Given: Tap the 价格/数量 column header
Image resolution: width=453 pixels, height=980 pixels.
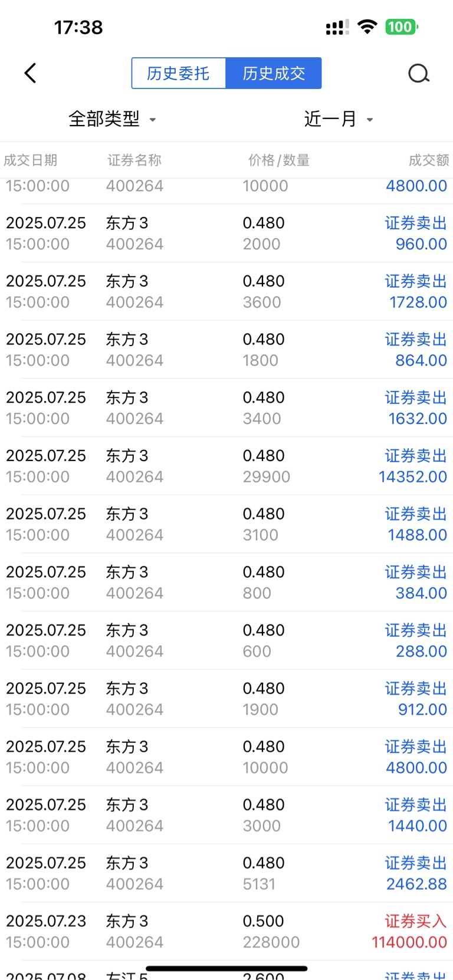Looking at the screenshot, I should 278,160.
